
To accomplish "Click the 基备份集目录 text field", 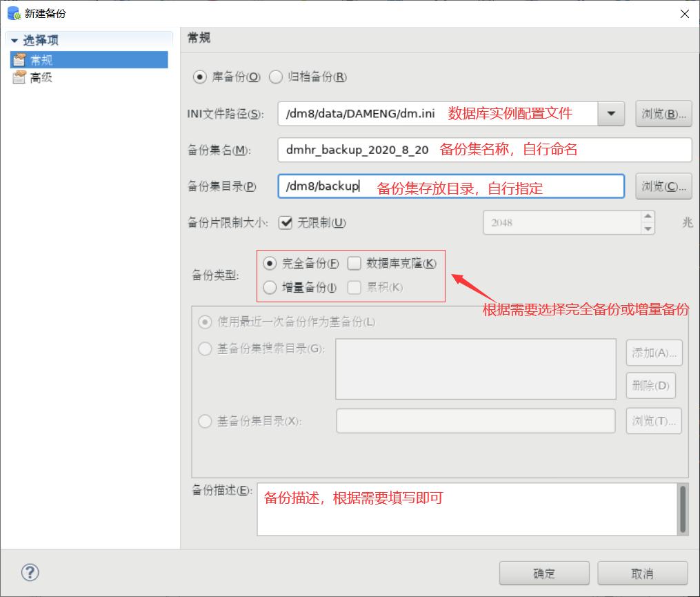I will 475,421.
